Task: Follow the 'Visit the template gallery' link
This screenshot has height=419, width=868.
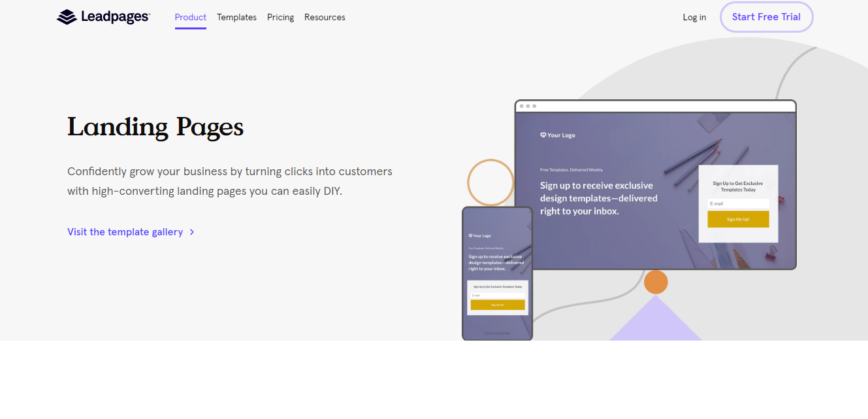Action: [125, 232]
